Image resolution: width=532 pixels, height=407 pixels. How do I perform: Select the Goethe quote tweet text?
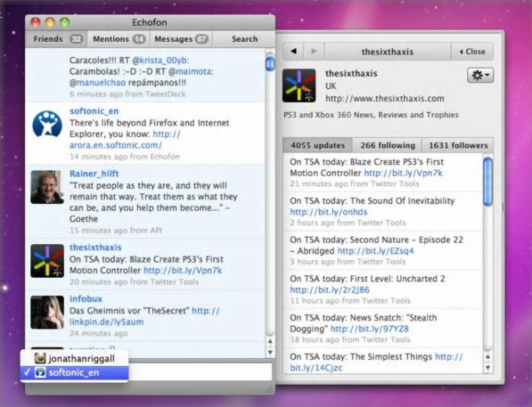[153, 202]
